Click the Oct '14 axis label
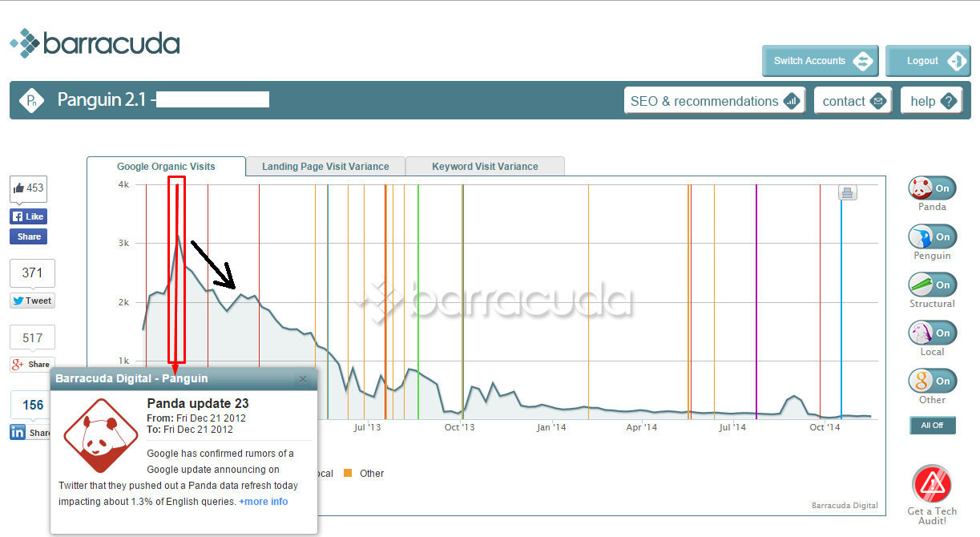 pyautogui.click(x=825, y=428)
